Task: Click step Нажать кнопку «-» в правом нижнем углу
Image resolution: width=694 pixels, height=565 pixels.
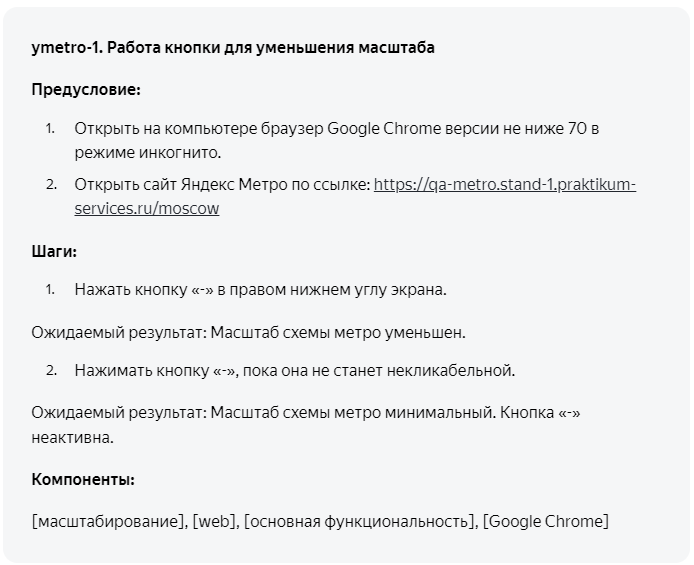Action: [260, 289]
